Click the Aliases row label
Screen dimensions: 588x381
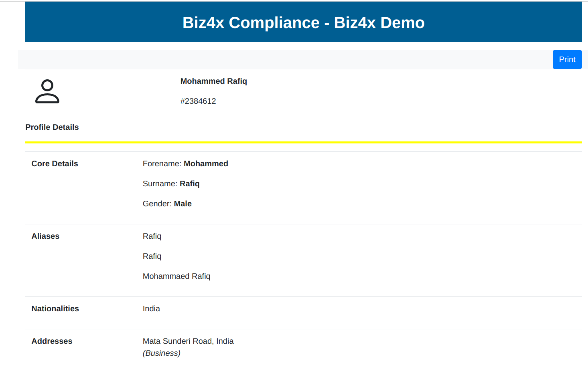(x=45, y=236)
